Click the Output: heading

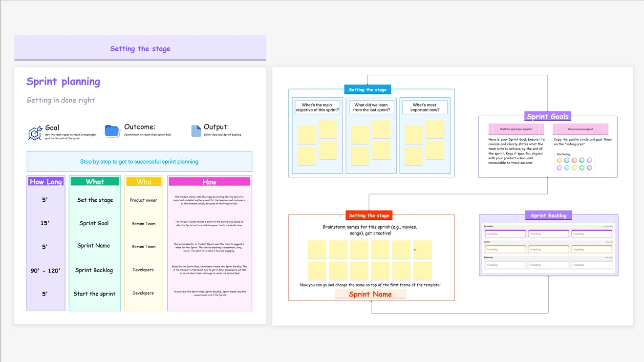point(216,127)
